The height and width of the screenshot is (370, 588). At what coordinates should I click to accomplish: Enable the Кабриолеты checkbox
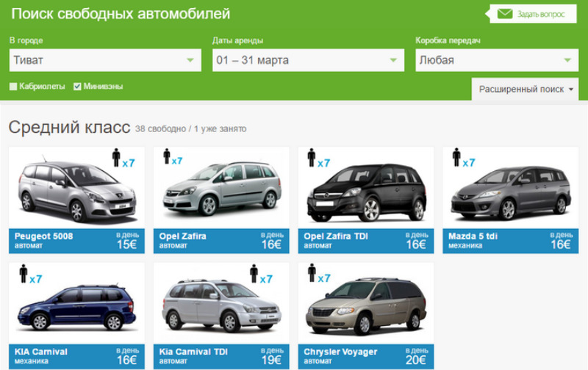(13, 87)
